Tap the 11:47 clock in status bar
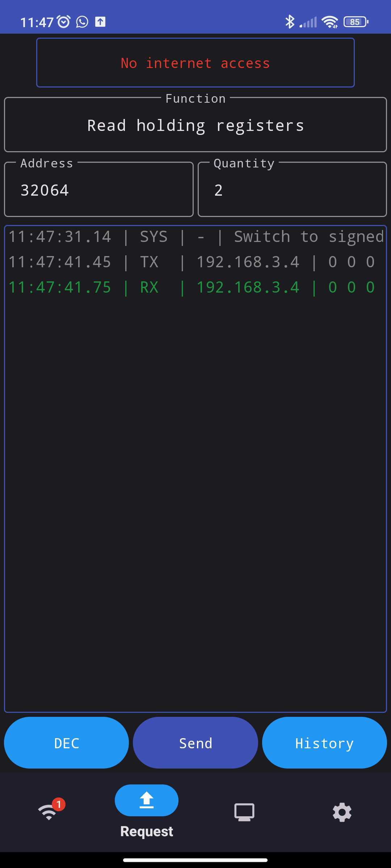 pyautogui.click(x=37, y=22)
